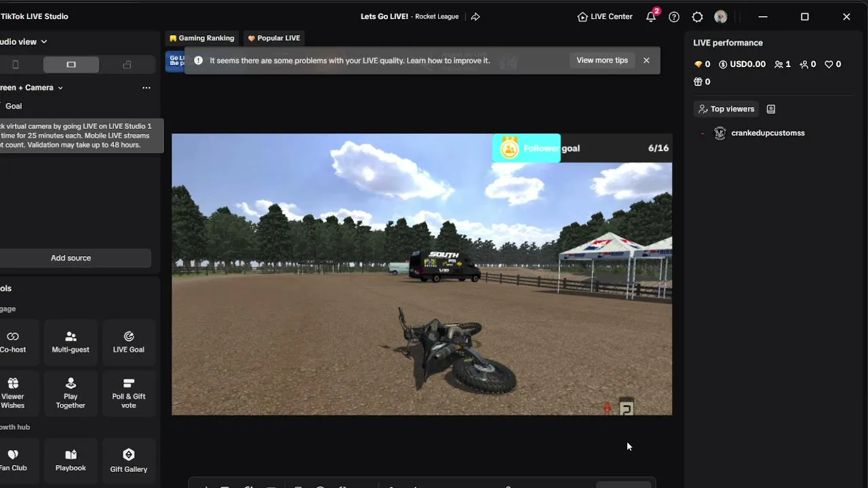Expand the Studio view dropdown

(x=24, y=41)
